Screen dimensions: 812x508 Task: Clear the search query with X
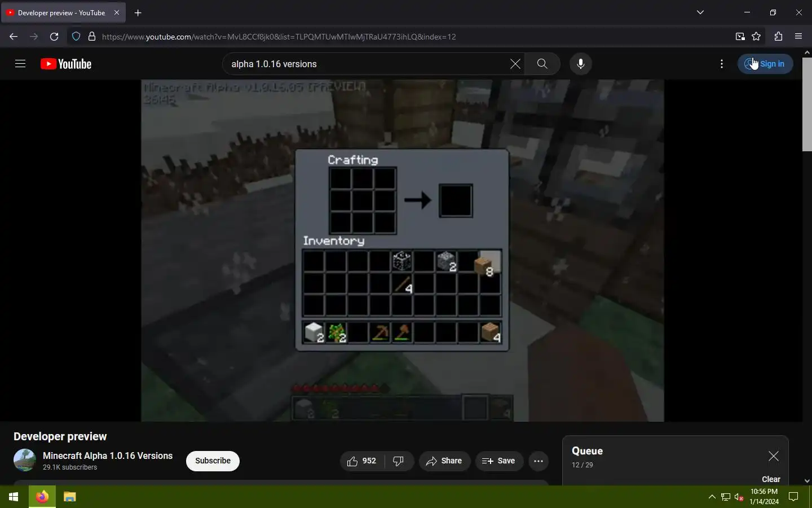click(x=515, y=64)
